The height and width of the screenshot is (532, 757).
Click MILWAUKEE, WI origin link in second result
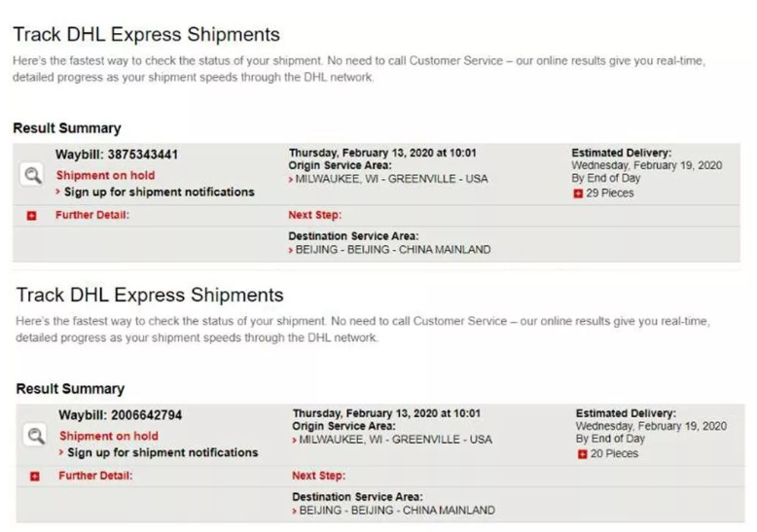[x=395, y=440]
